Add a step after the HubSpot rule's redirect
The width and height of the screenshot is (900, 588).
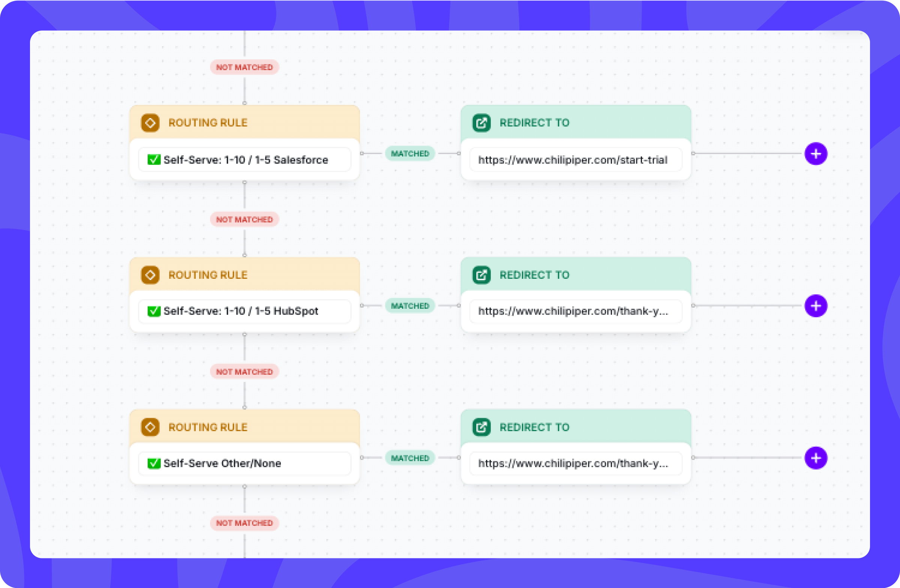pos(816,306)
